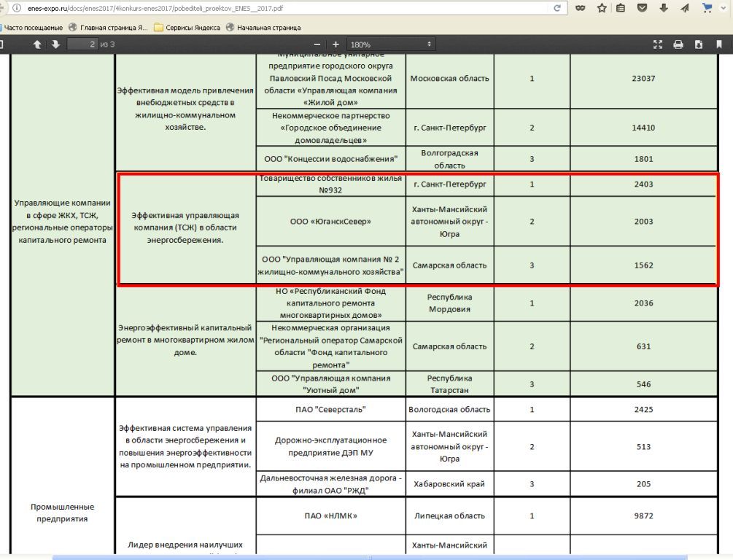Select 'Липецкая область' cell
The image size is (733, 560).
(x=450, y=516)
